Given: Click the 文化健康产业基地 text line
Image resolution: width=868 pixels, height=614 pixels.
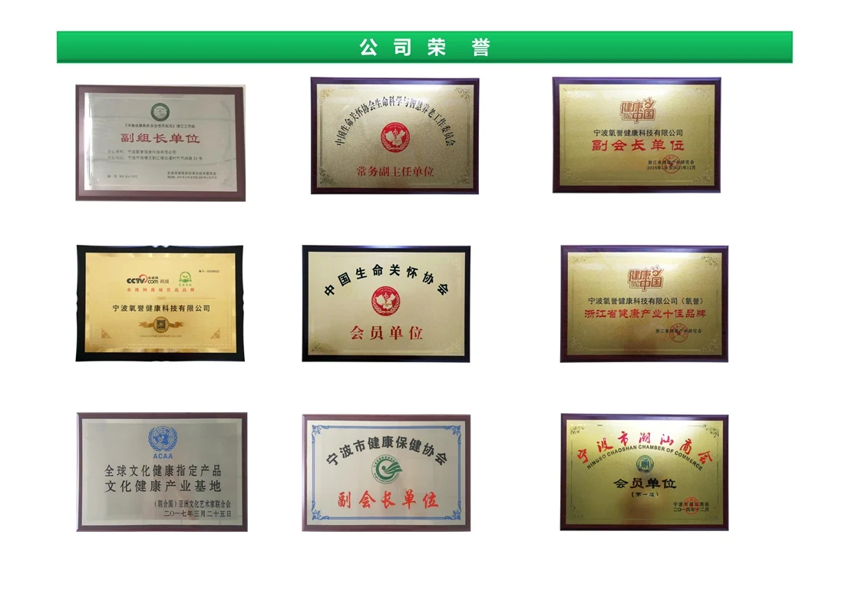Looking at the screenshot, I should click(x=163, y=486).
